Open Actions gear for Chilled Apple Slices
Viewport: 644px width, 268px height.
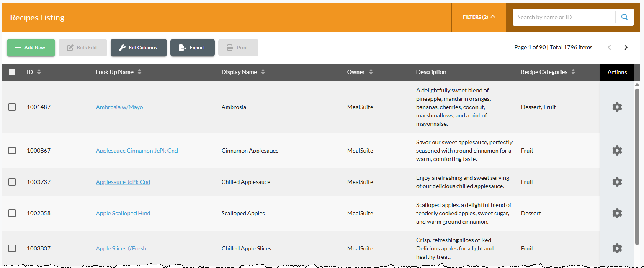[x=617, y=248]
